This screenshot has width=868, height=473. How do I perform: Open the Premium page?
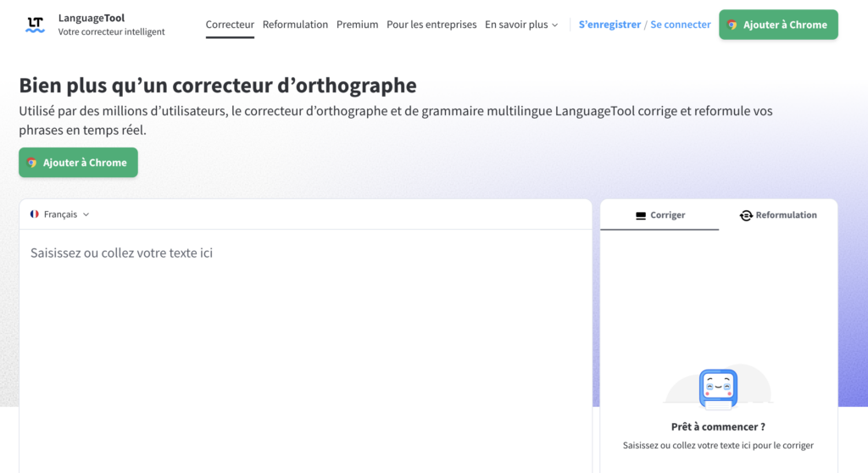(357, 25)
